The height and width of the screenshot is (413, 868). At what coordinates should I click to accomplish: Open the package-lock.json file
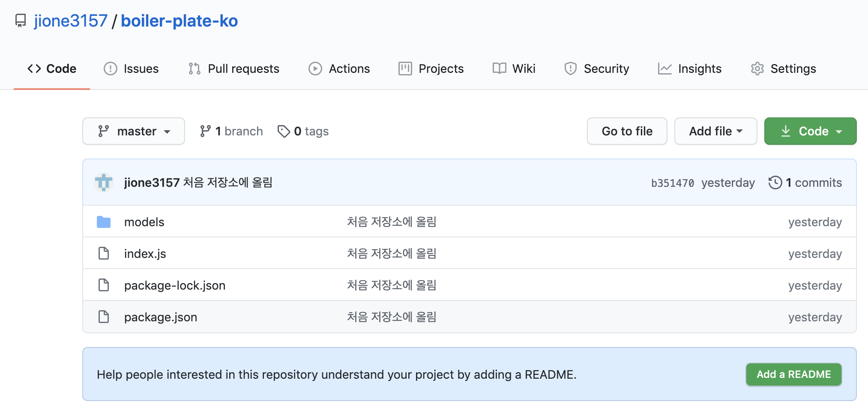175,285
